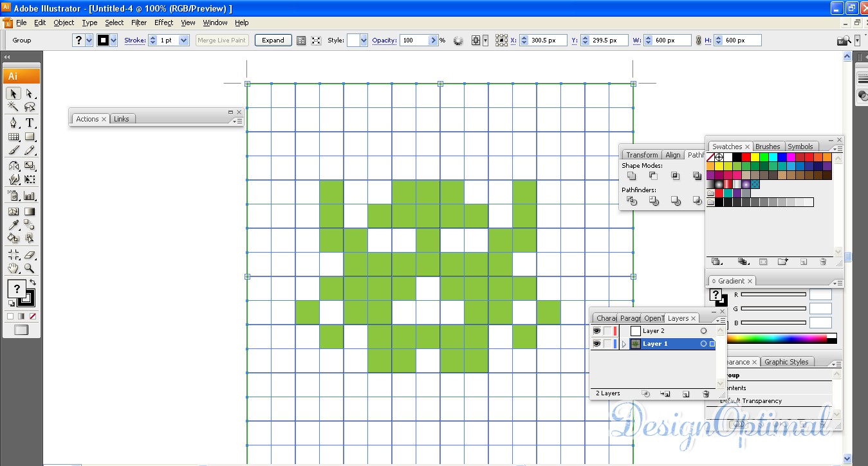Apply Divide pathfinder

tap(631, 201)
